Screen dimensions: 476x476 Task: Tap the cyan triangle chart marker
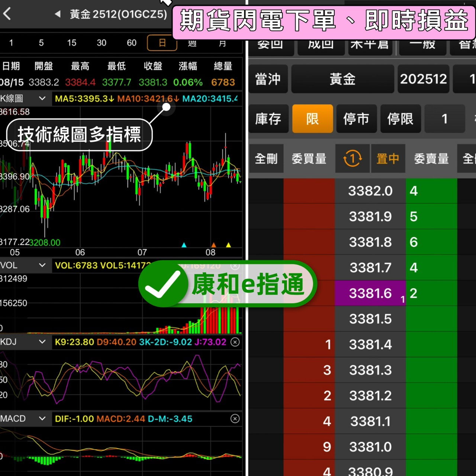[x=184, y=245]
